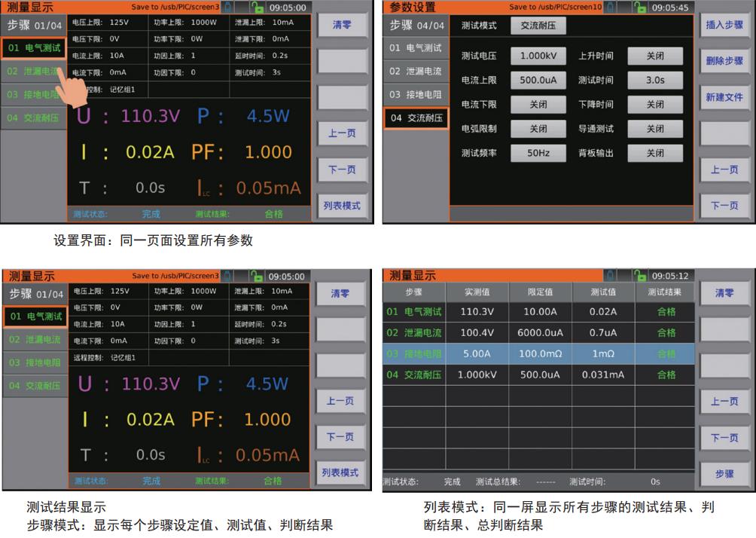Edit the 电流上限 field showing 500.0uA

tap(538, 80)
